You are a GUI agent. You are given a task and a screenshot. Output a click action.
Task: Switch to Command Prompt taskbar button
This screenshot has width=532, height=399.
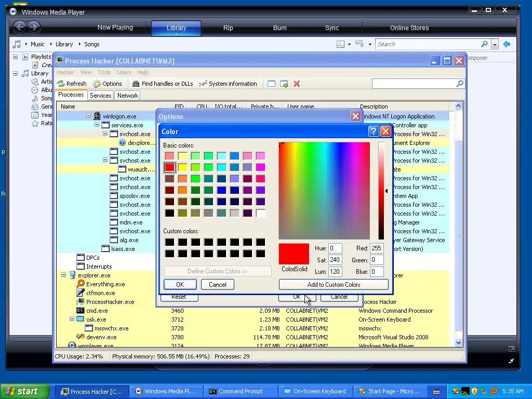pyautogui.click(x=241, y=391)
